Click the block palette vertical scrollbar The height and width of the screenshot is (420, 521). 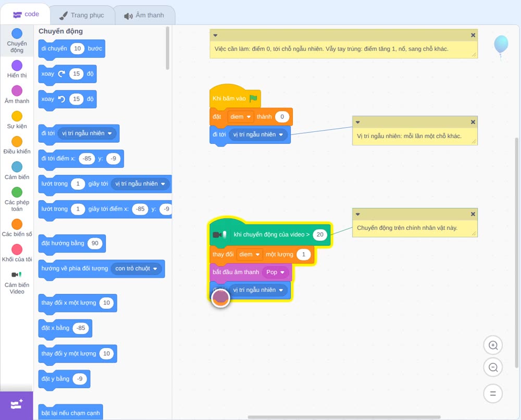[167, 48]
